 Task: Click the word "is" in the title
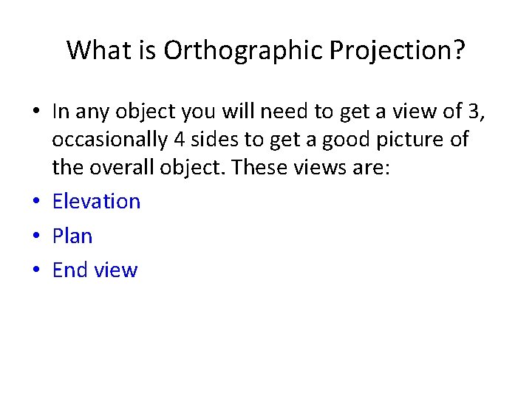[146, 50]
